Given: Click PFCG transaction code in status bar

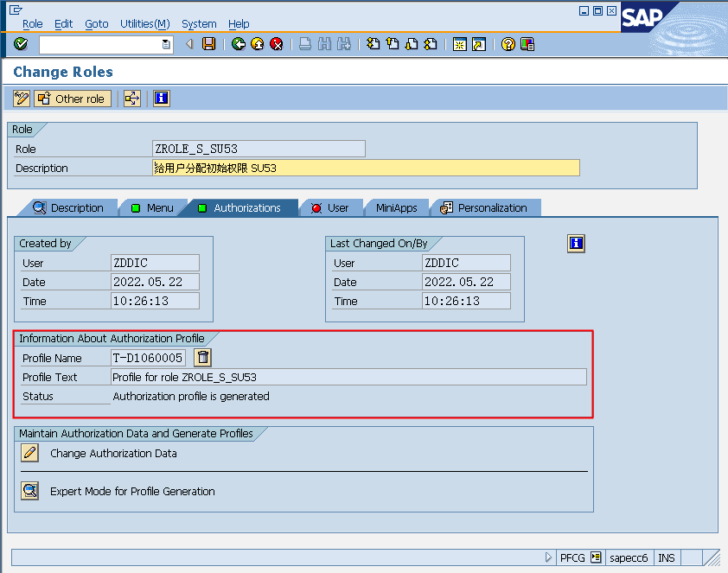Looking at the screenshot, I should (x=572, y=557).
